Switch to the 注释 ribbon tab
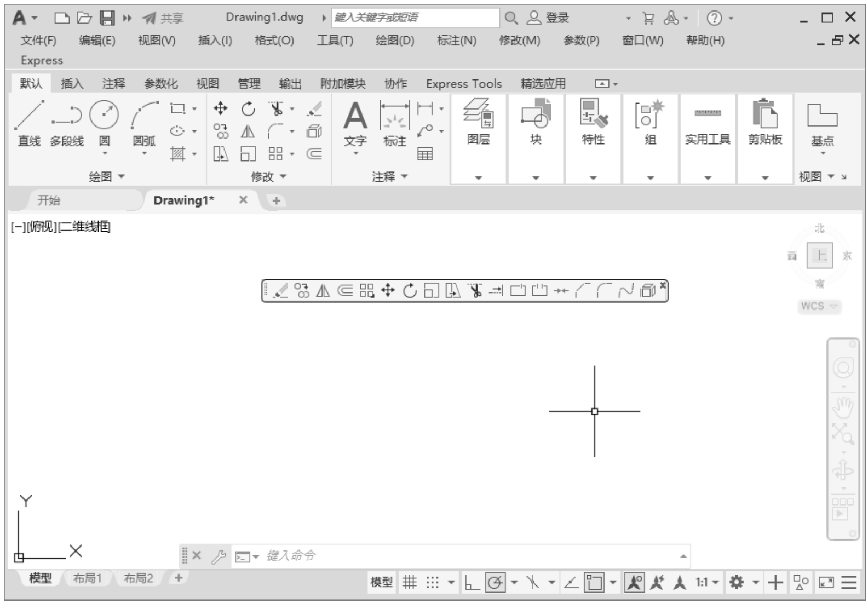The image size is (868, 603). pos(113,84)
